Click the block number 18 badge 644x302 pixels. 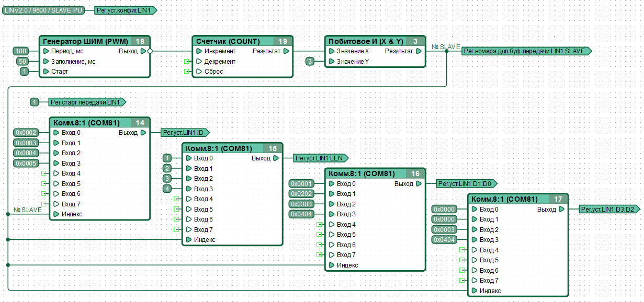click(x=140, y=41)
